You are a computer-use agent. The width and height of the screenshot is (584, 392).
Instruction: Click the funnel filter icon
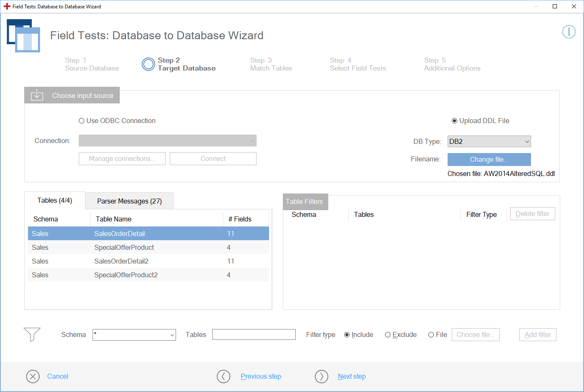(32, 334)
